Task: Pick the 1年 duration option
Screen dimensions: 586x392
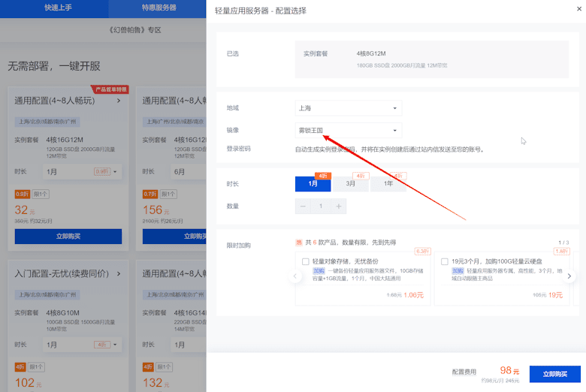Action: [x=388, y=184]
